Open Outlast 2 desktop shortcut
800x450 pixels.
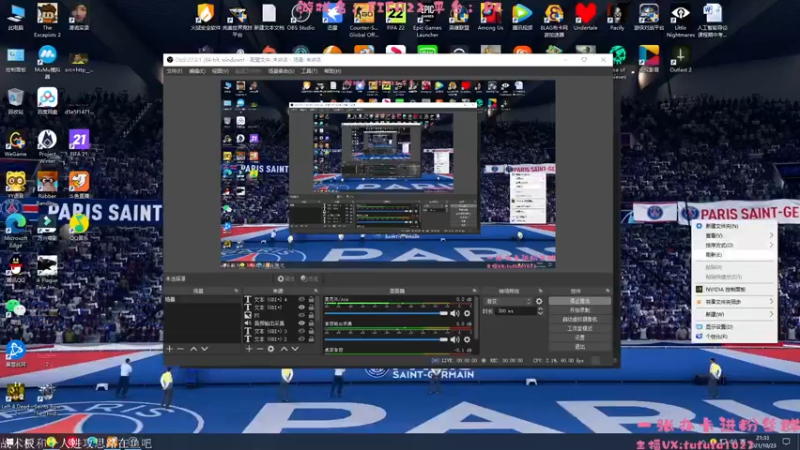(680, 59)
